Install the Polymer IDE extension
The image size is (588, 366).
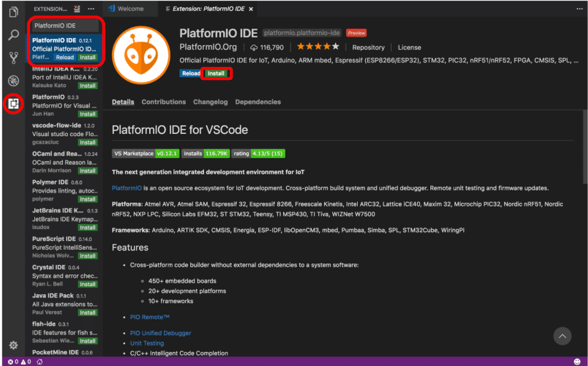tap(87, 199)
